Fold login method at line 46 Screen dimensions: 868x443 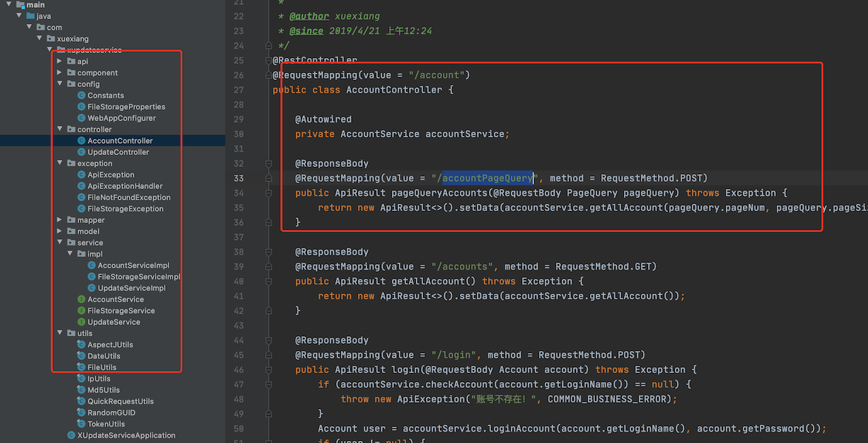[x=268, y=369]
